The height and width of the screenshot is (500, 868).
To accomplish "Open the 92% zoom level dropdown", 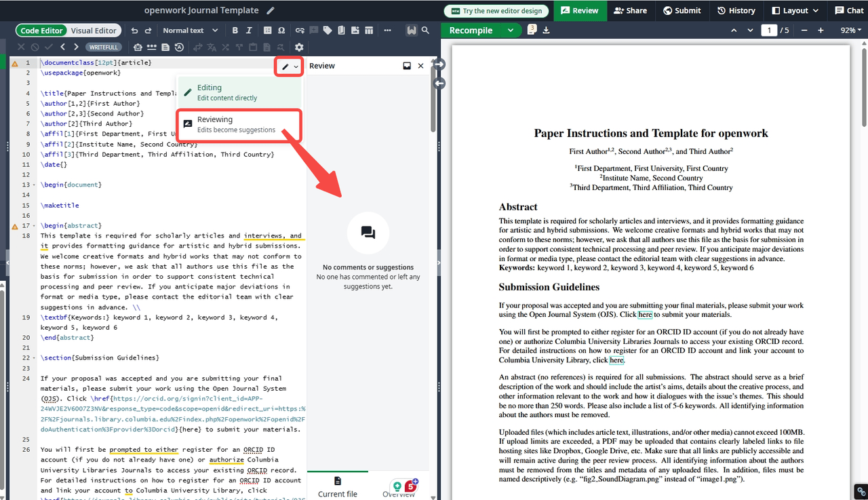I will pos(850,31).
